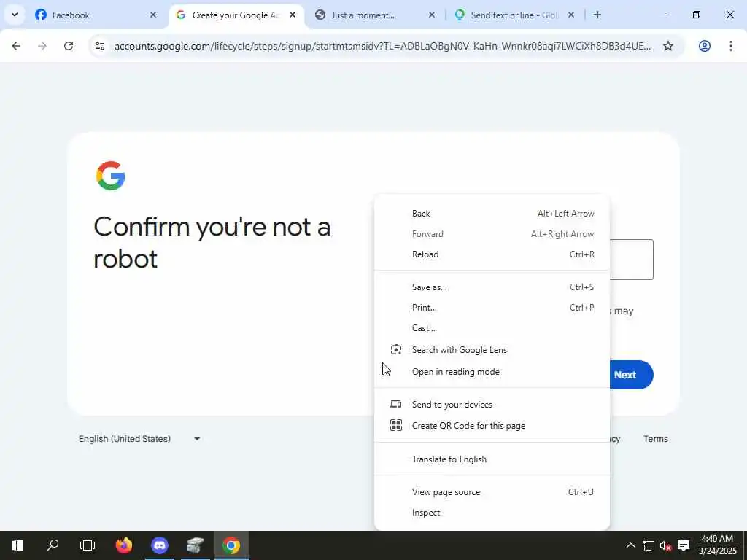This screenshot has width=747, height=560.
Task: Show hidden system tray icons
Action: tap(630, 545)
